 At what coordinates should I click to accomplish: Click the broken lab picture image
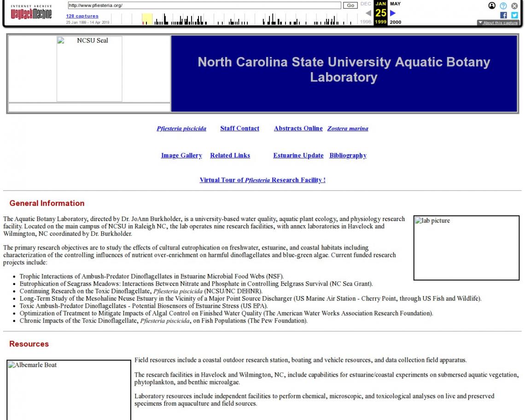(x=467, y=248)
